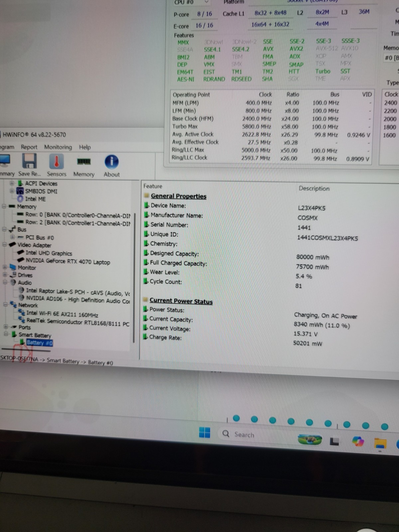Click the Feature column header
Screen dimensions: 399x532
coord(153,186)
